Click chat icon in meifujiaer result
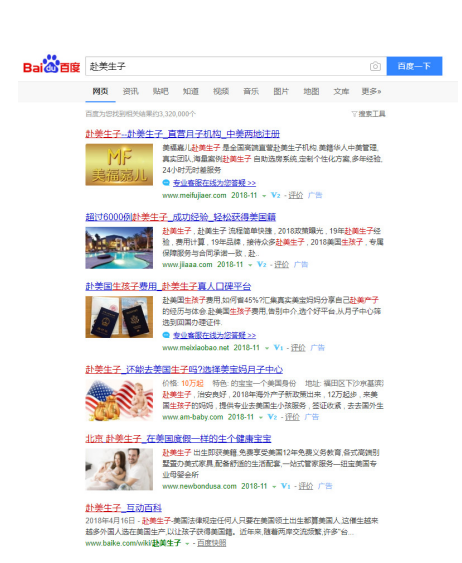 click(x=166, y=183)
